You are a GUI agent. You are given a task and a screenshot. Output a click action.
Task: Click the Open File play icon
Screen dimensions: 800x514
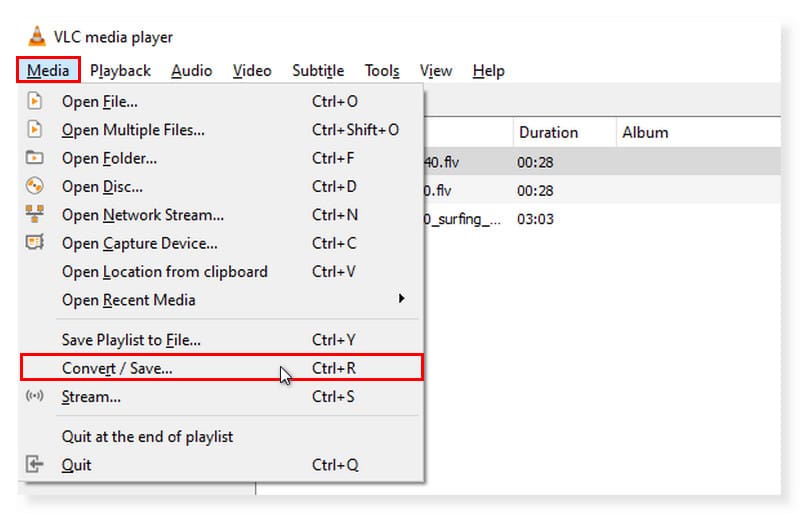[x=35, y=101]
